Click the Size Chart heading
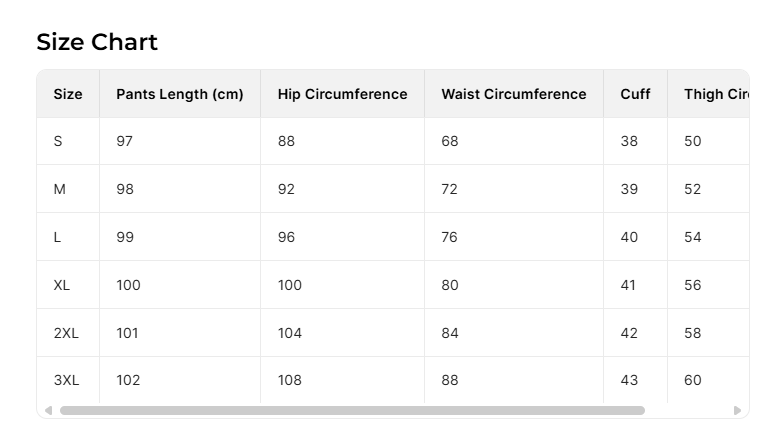Screen dimensions: 765x429 (97, 42)
